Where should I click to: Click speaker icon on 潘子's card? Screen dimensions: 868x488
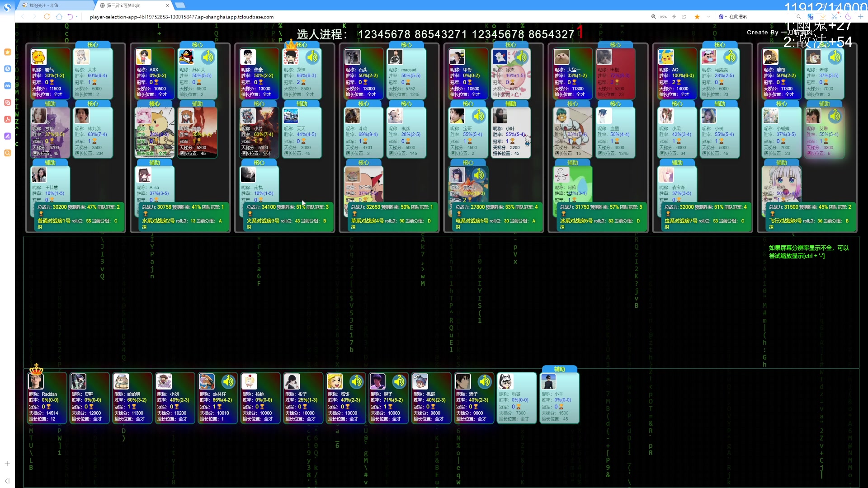click(484, 382)
